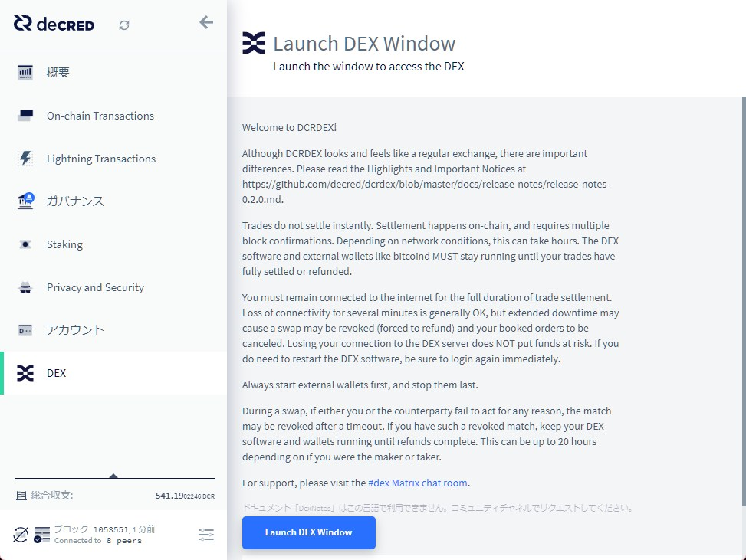This screenshot has height=560, width=746.
Task: Collapse the sidebar with the back arrow
Action: coord(206,22)
